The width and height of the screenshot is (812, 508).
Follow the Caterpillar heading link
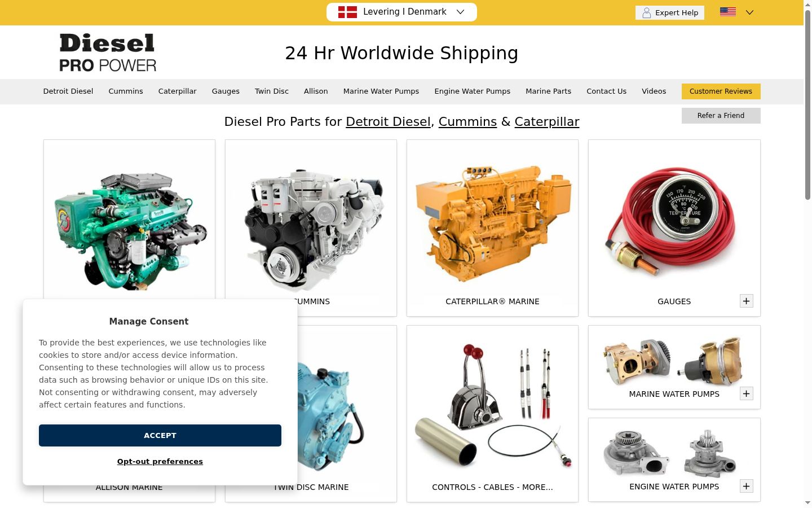click(547, 122)
